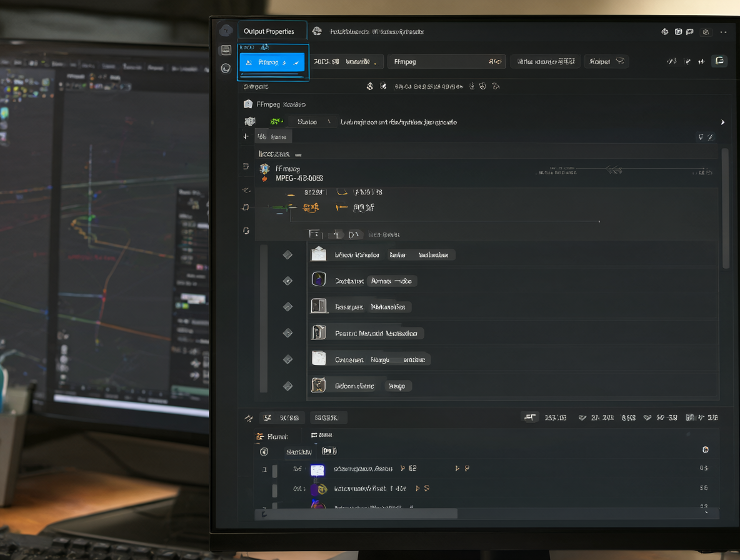Viewport: 740px width, 560px height.
Task: Open the Status dropdown
Action: pos(313,122)
